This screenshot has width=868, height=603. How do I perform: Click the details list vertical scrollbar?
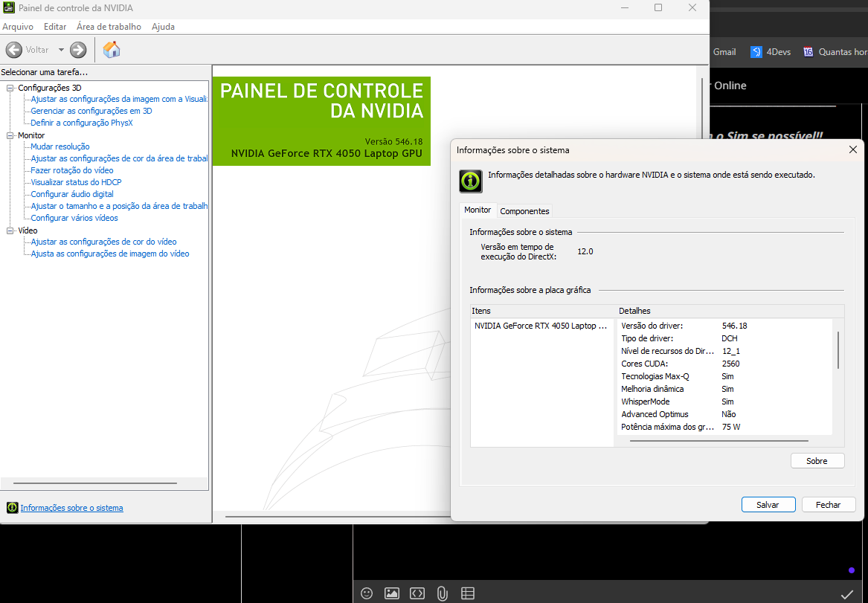coord(838,350)
